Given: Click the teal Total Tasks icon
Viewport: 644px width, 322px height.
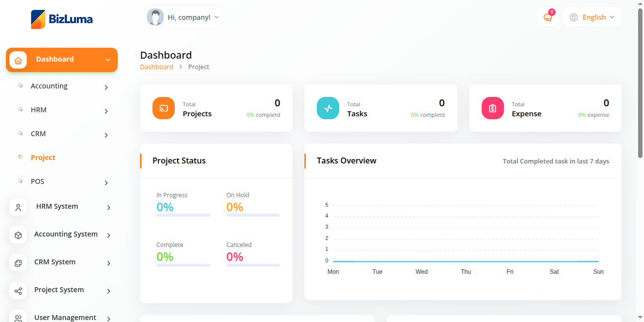Looking at the screenshot, I should [328, 108].
